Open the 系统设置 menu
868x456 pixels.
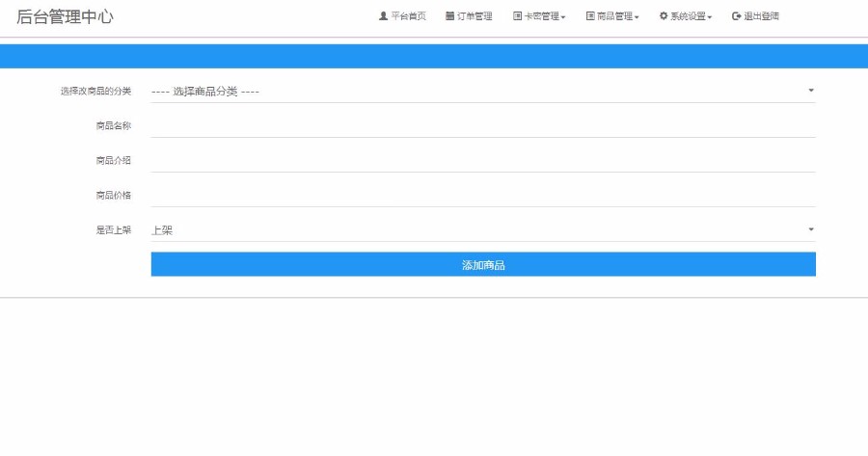[686, 16]
